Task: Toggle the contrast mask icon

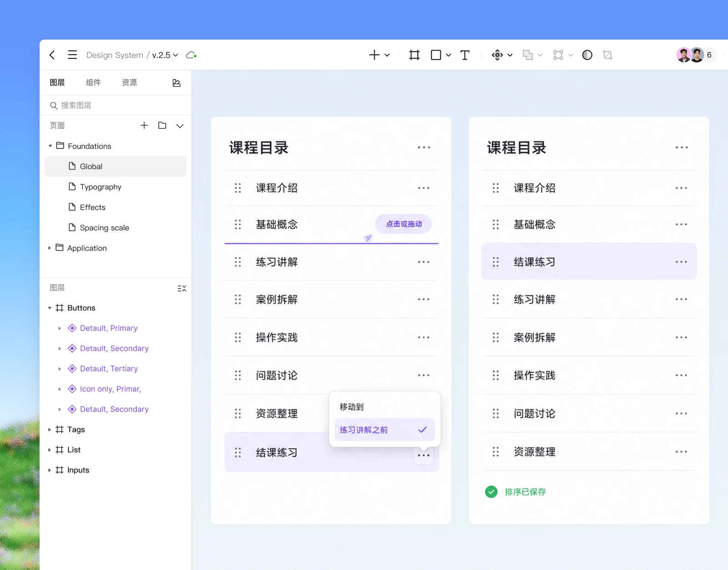Action: [x=587, y=55]
